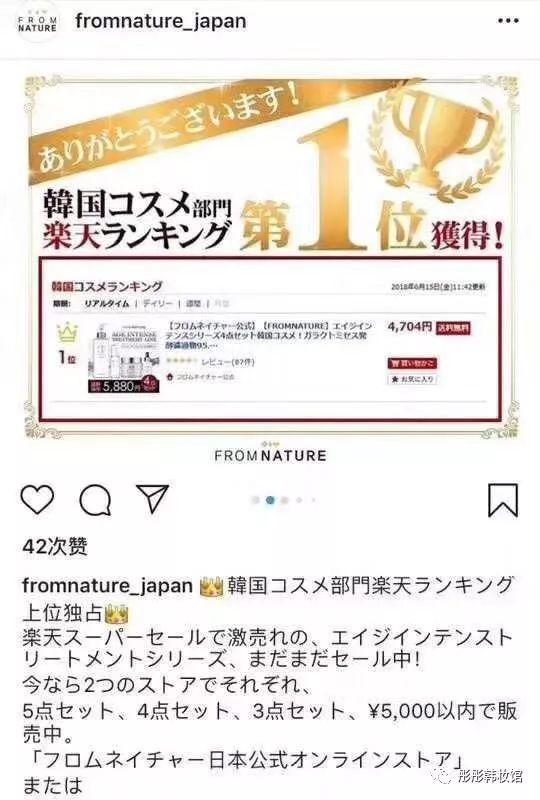This screenshot has width=540, height=800.
Task: Select the デイリー ranking period tab
Action: point(158,304)
